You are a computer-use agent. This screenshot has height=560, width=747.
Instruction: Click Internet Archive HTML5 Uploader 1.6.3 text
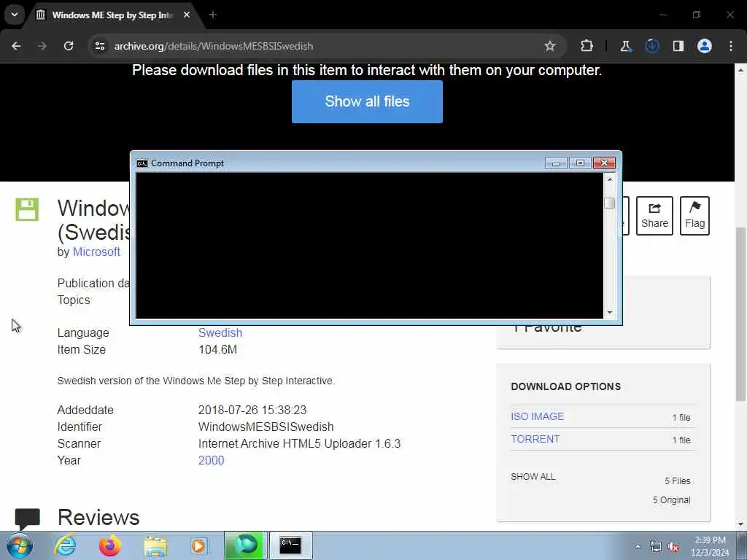[x=300, y=443]
